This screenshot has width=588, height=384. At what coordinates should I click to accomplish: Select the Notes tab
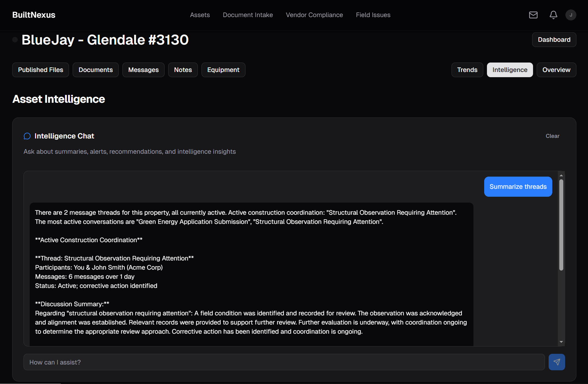coord(183,70)
